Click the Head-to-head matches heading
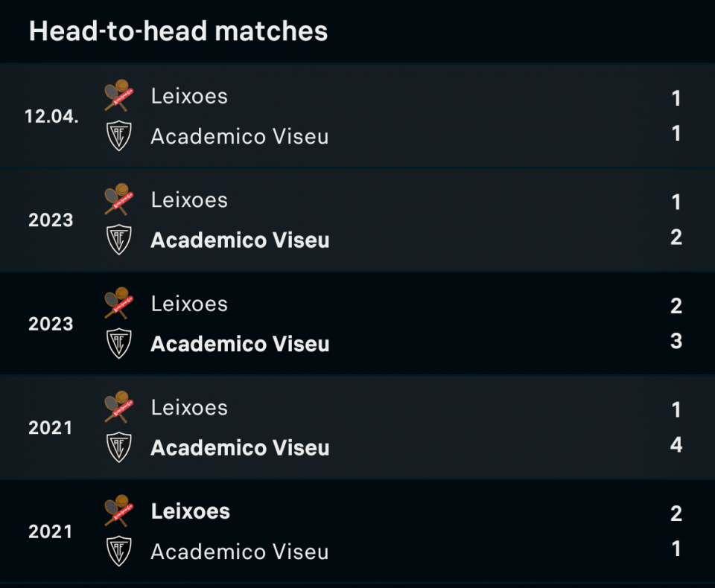Image resolution: width=715 pixels, height=588 pixels. point(178,31)
